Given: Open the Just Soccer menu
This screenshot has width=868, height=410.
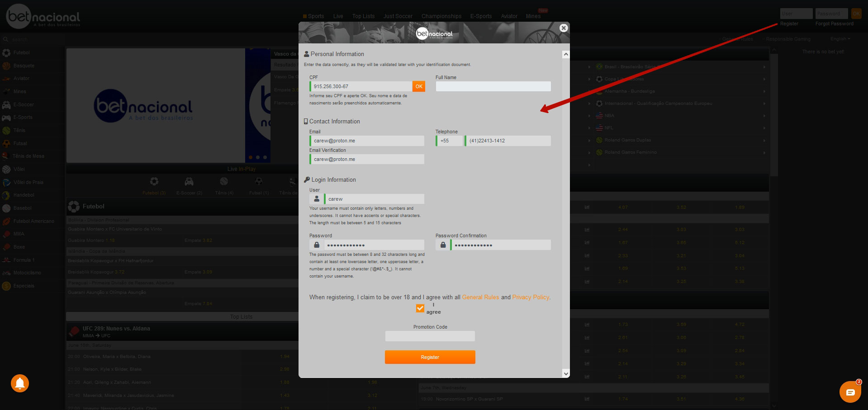Looking at the screenshot, I should (x=398, y=16).
